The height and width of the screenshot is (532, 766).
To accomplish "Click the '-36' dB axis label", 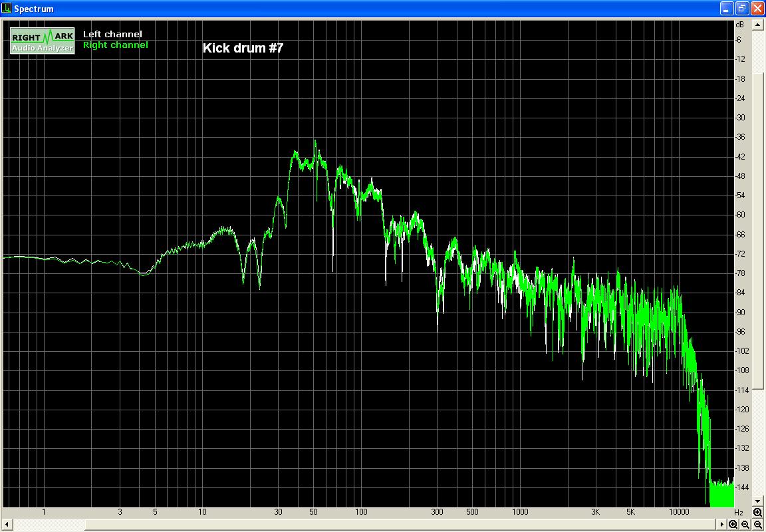I will coord(740,137).
